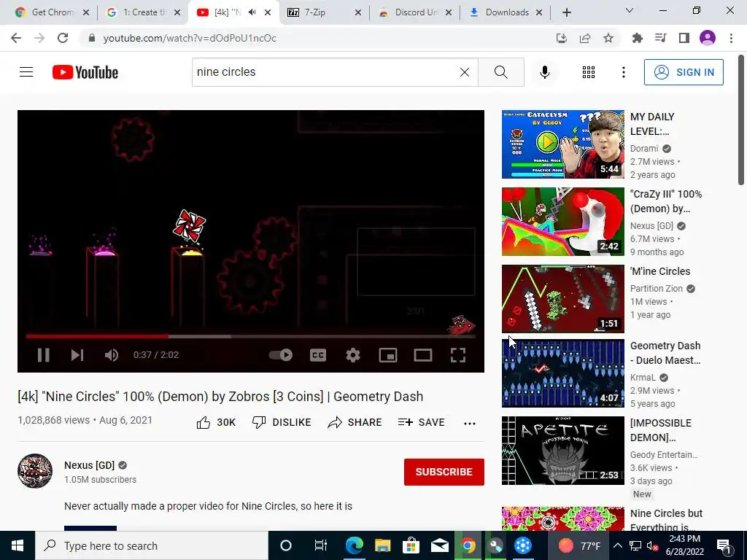Share this page icon in address bar
Screen dimensions: 747x560
coord(585,38)
